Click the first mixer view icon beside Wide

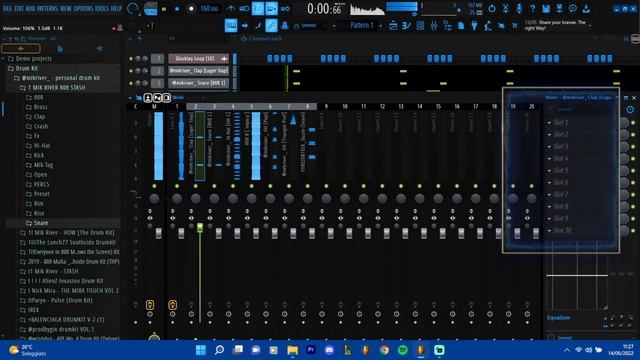[x=148, y=98]
